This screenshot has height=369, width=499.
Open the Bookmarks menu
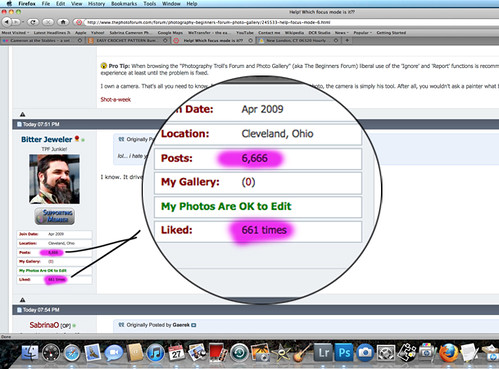click(x=124, y=4)
